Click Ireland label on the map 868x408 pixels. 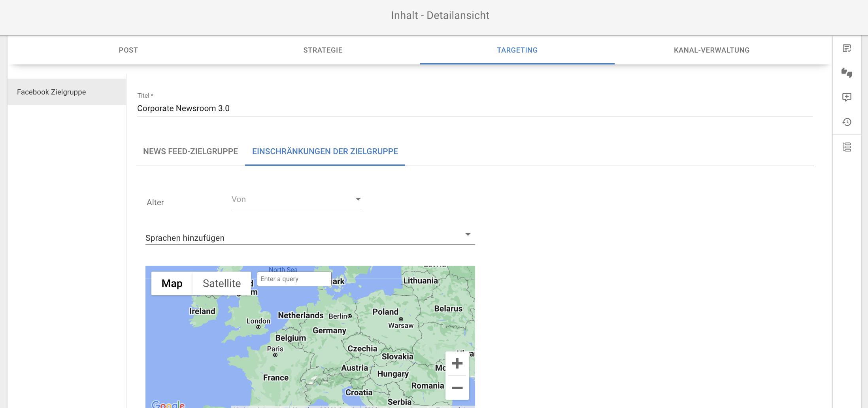tap(202, 311)
